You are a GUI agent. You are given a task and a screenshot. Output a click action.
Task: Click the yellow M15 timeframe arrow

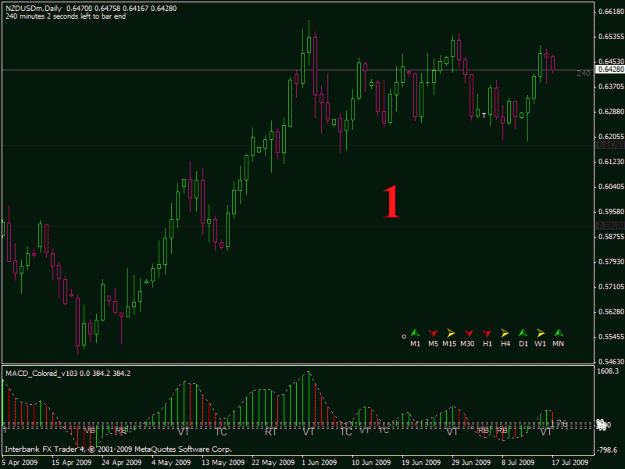(x=451, y=333)
